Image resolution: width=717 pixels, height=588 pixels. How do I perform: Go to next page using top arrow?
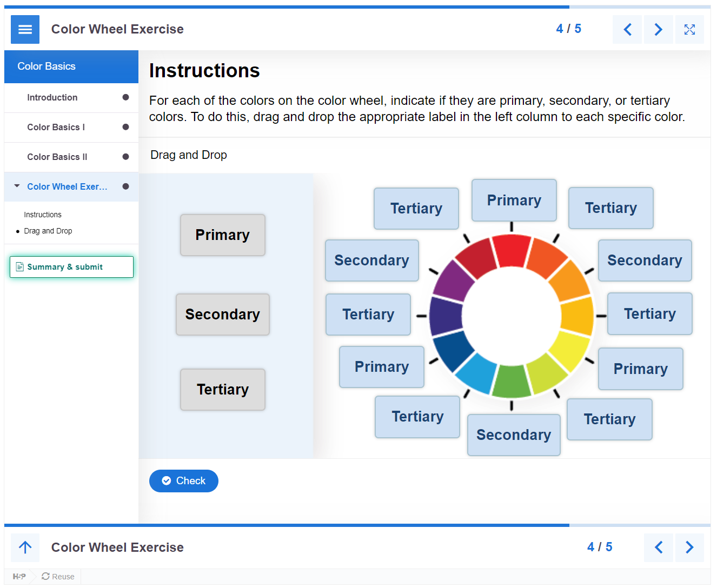(x=658, y=29)
